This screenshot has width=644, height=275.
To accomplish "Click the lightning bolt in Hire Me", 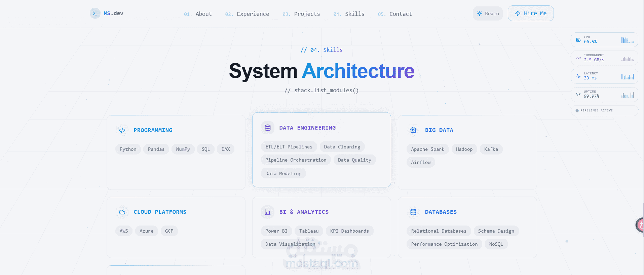I will [x=518, y=13].
